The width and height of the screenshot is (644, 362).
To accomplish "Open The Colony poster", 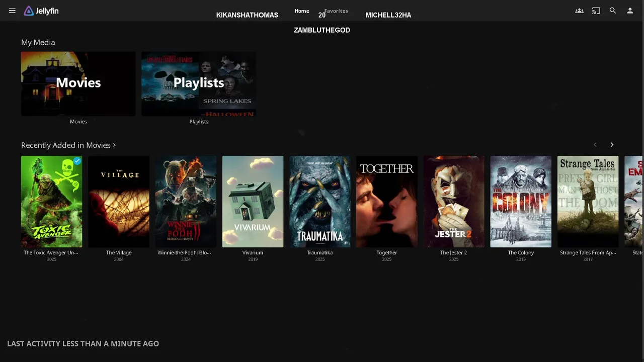I will 521,202.
